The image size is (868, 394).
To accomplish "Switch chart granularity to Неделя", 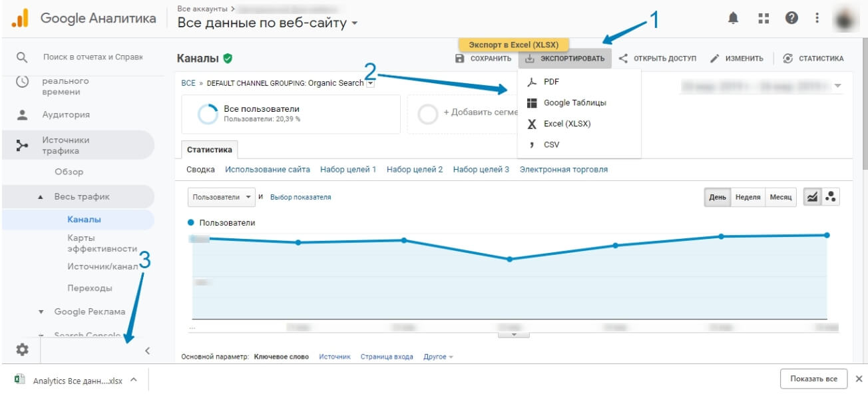I will tap(748, 197).
